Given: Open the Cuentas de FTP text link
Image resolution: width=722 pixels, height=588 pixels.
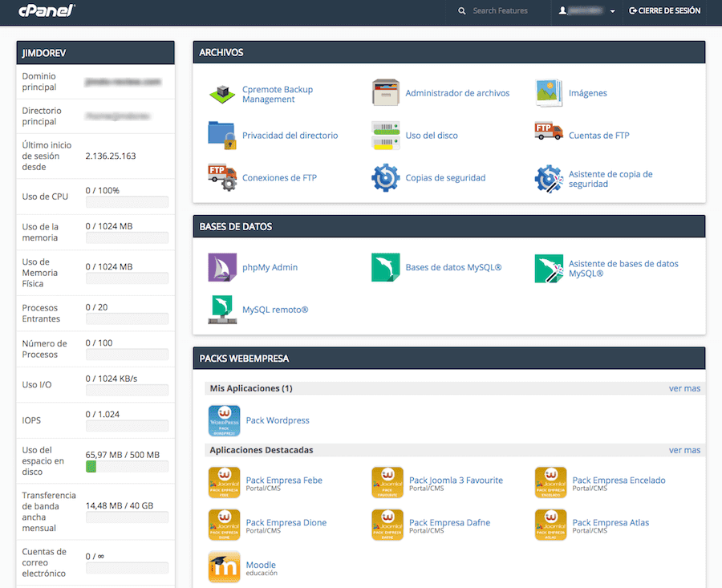Looking at the screenshot, I should click(598, 136).
